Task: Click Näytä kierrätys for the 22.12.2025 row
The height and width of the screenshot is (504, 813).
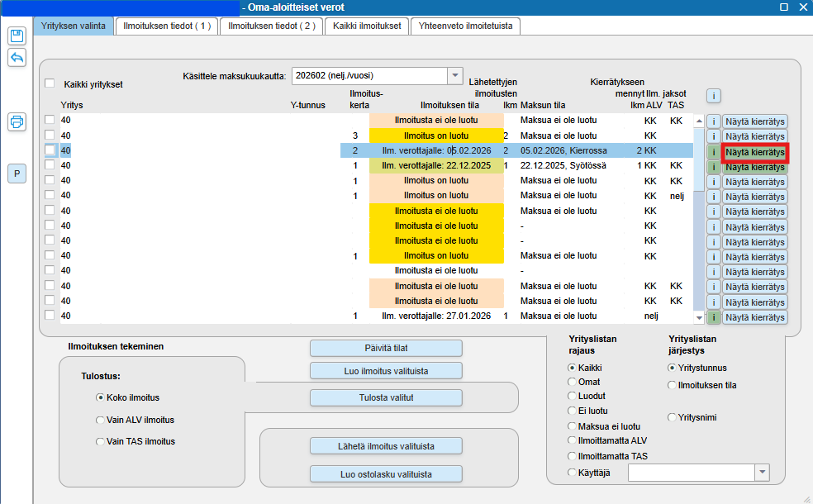Action: 755,168
